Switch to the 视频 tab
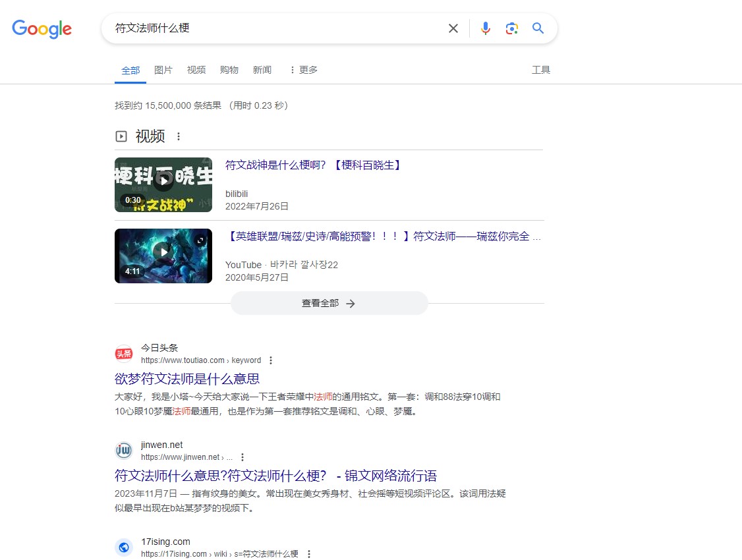The image size is (742, 560). 196,70
